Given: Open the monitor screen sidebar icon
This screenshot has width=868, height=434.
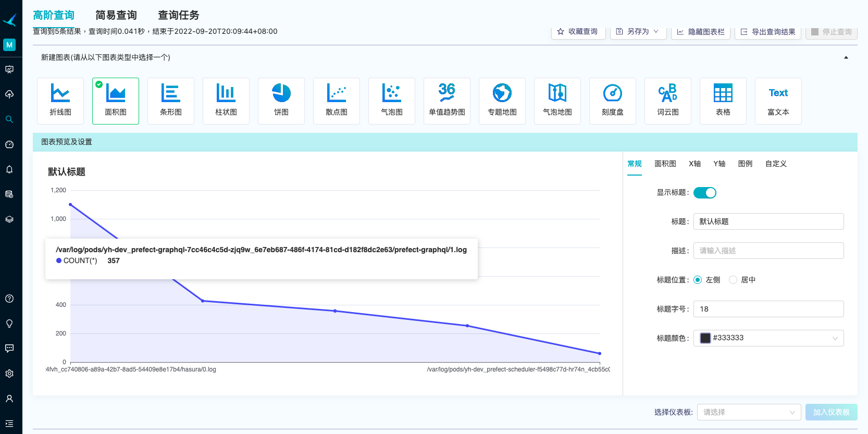Looking at the screenshot, I should pyautogui.click(x=9, y=69).
